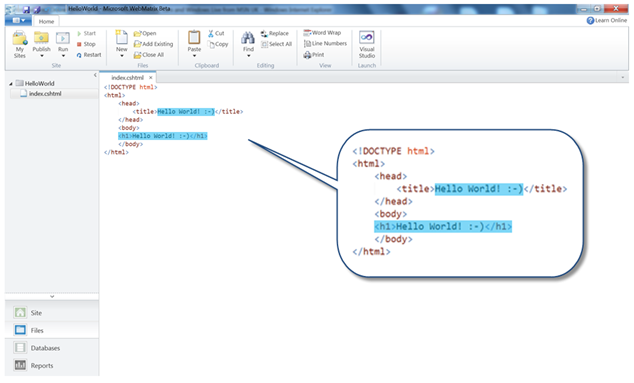
Task: Click the h1 Hello World line in editor
Action: click(x=163, y=136)
